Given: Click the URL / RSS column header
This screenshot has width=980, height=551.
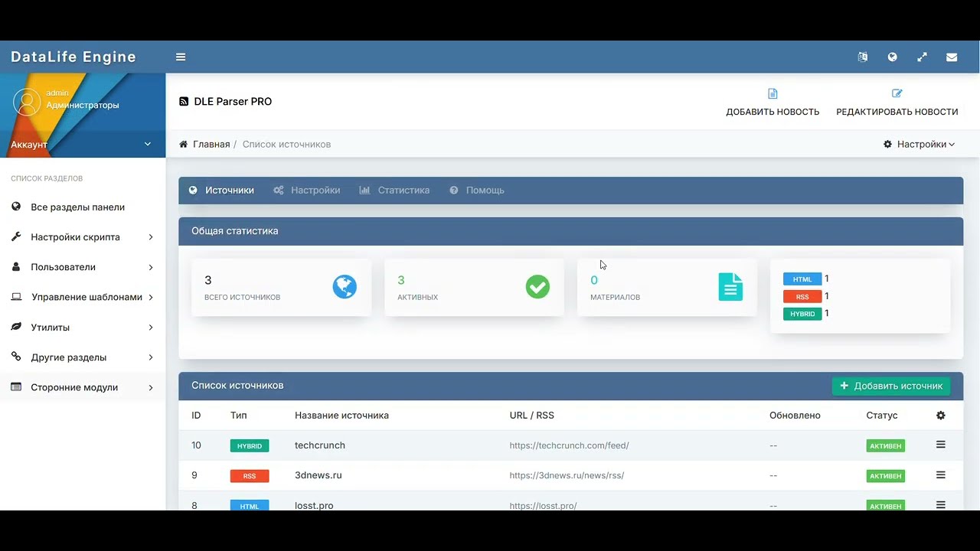Looking at the screenshot, I should click(532, 416).
